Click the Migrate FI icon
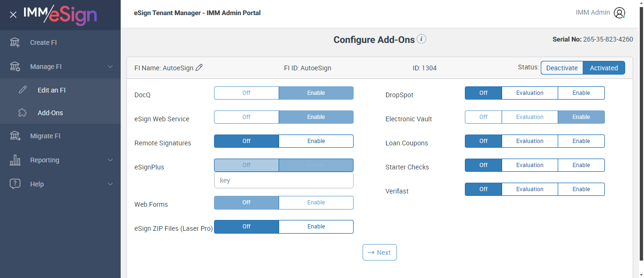This screenshot has width=644, height=278. [15, 136]
